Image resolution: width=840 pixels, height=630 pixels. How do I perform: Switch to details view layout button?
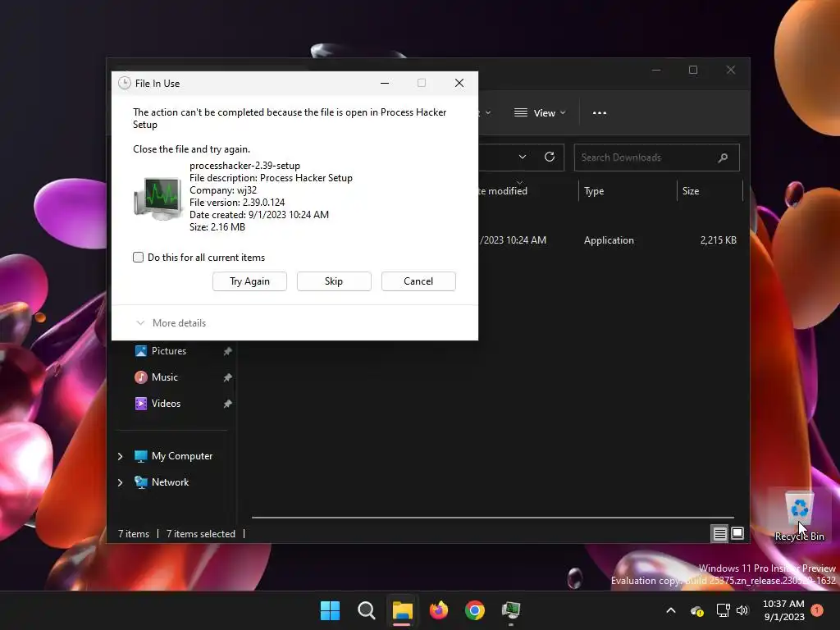[x=719, y=533]
